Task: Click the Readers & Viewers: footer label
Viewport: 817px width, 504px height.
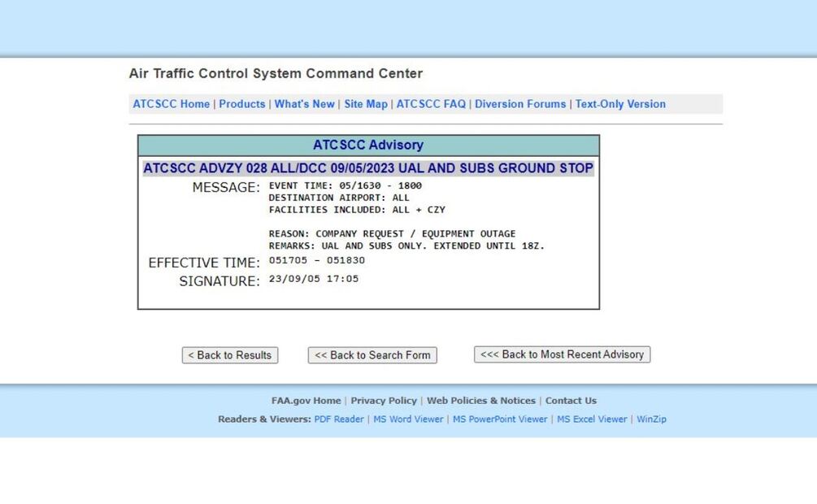Action: (x=264, y=419)
